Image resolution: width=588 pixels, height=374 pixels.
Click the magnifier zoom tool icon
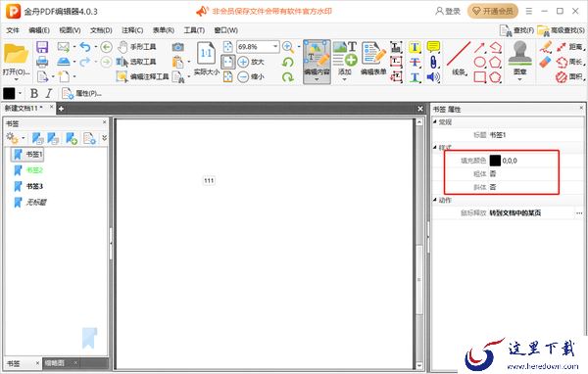pos(288,47)
